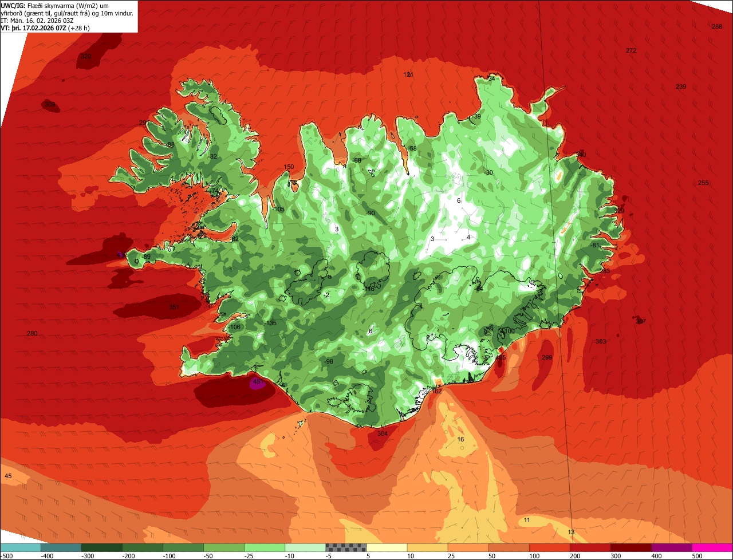Click the map value '162' on the south coast
Screen dimensions: 733x560
436,391
